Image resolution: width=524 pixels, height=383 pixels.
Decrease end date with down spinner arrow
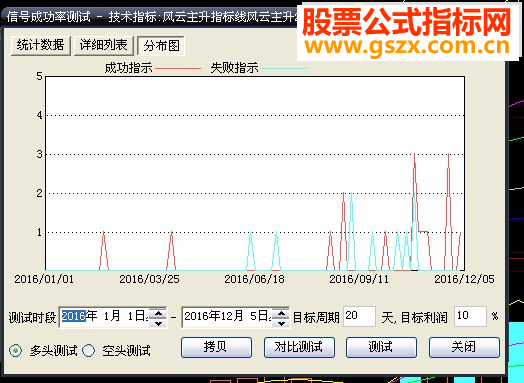281,323
